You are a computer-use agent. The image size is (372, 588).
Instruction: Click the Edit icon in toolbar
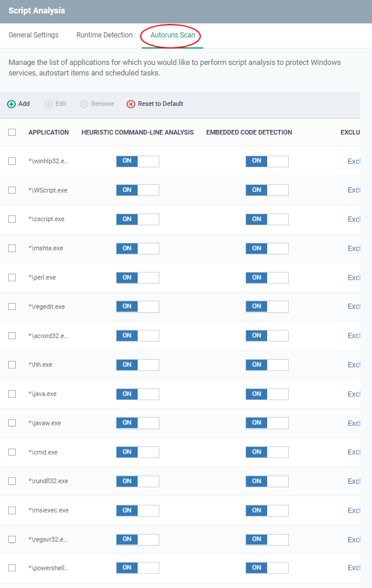pos(49,104)
